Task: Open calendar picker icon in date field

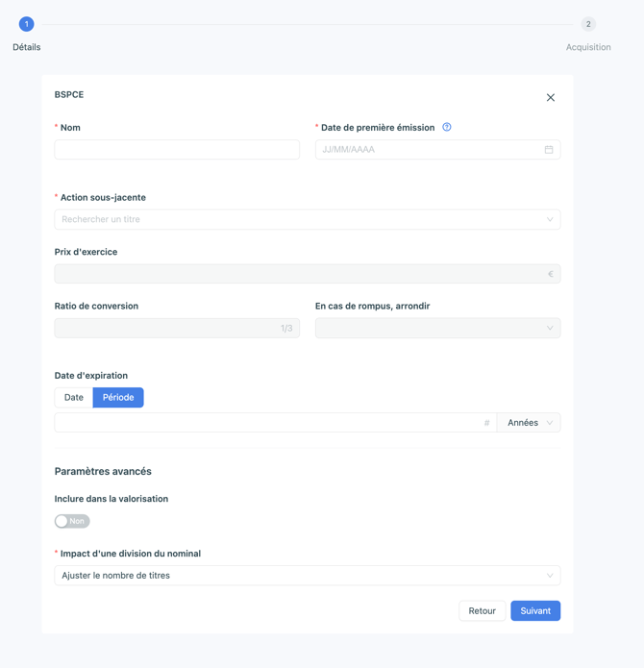Action: pos(549,150)
